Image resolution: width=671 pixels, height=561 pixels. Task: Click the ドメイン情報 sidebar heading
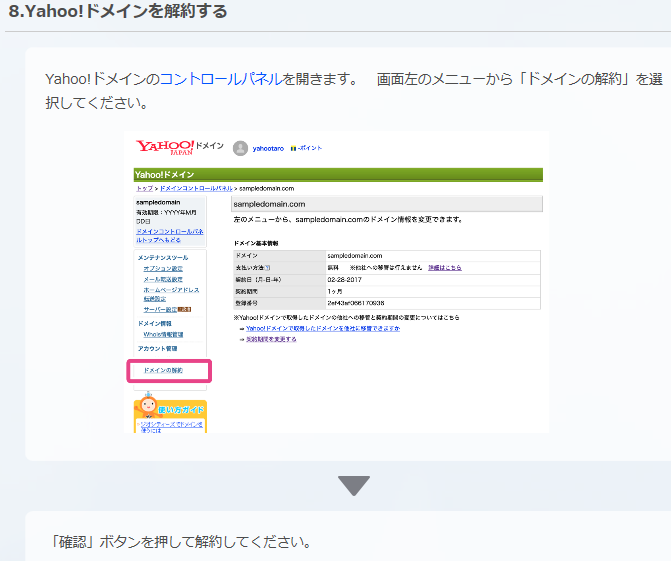(154, 324)
